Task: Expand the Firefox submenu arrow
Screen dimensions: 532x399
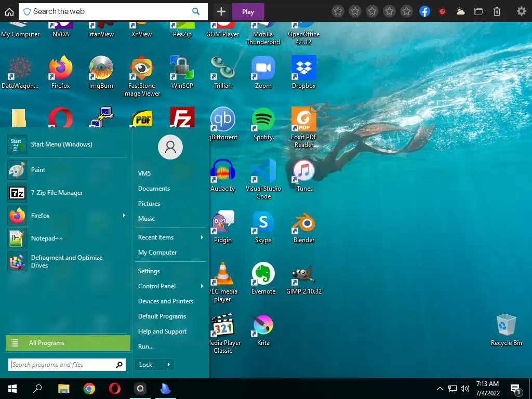Action: tap(124, 216)
